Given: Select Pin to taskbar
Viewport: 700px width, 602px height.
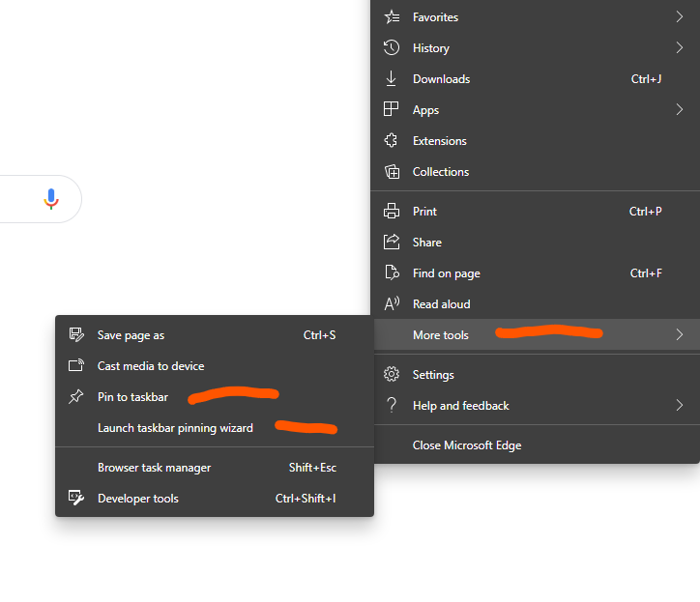Looking at the screenshot, I should point(215,396).
